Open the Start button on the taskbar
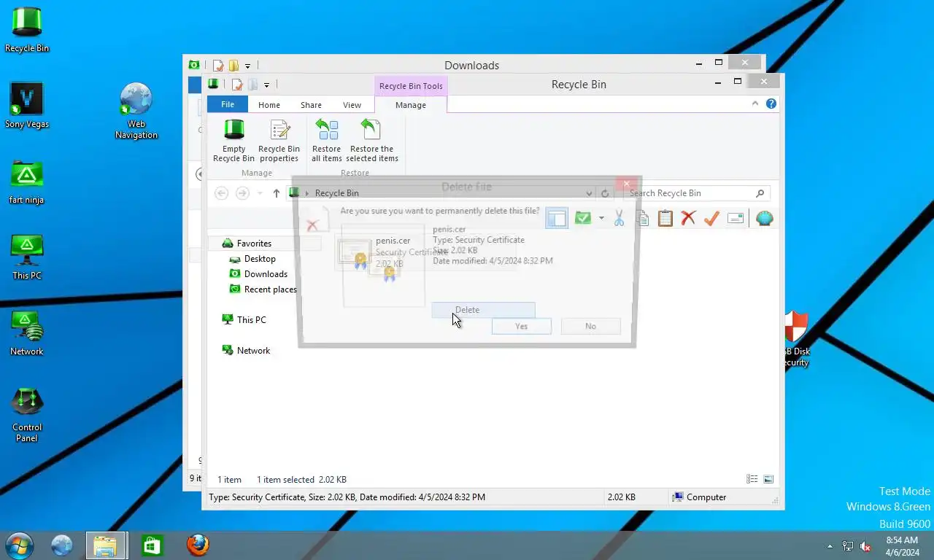Viewport: 934px width, 560px height. [x=19, y=545]
